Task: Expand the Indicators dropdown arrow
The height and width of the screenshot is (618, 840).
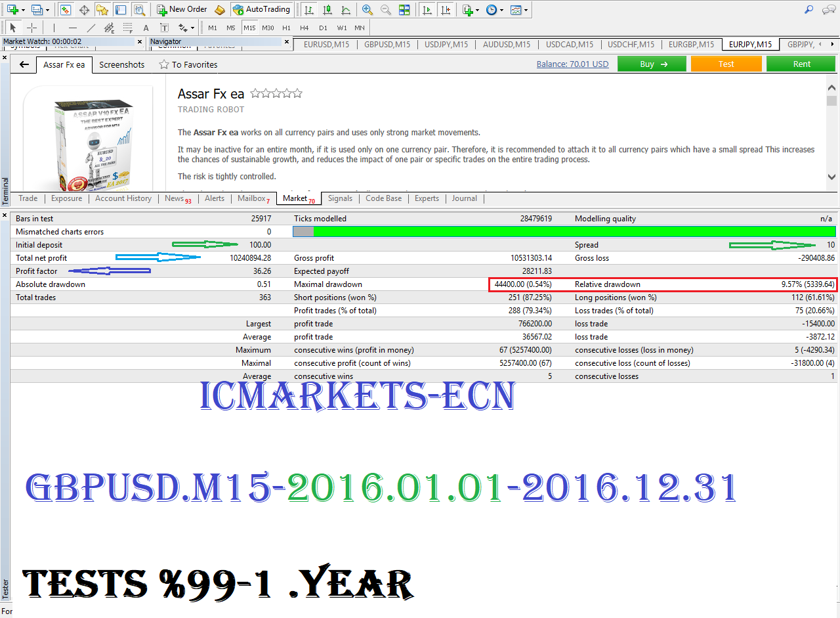Action: 477,10
